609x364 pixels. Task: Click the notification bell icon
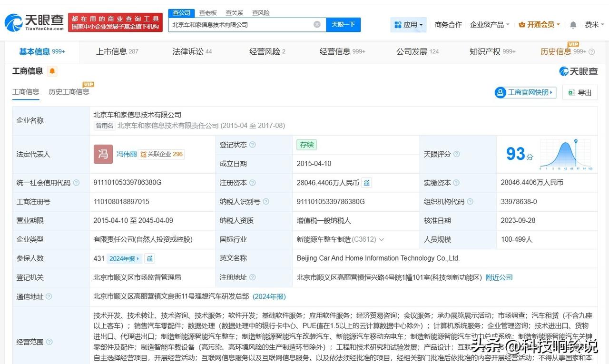573,24
